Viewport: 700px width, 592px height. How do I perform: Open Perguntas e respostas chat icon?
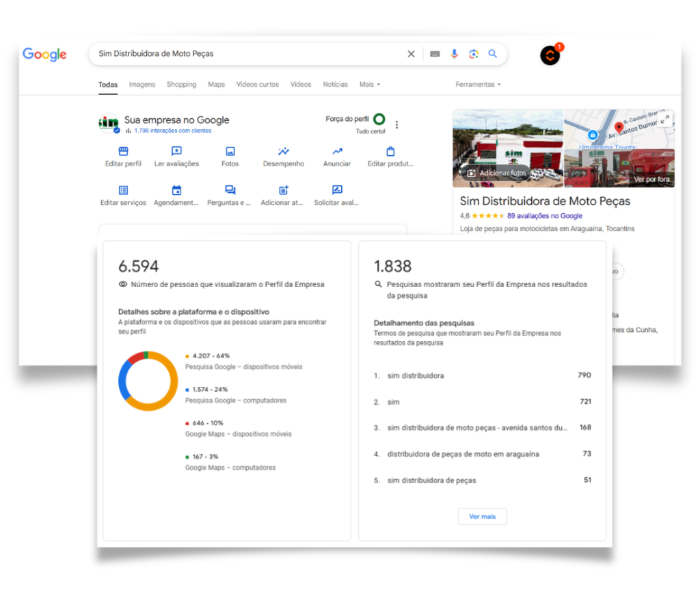230,190
